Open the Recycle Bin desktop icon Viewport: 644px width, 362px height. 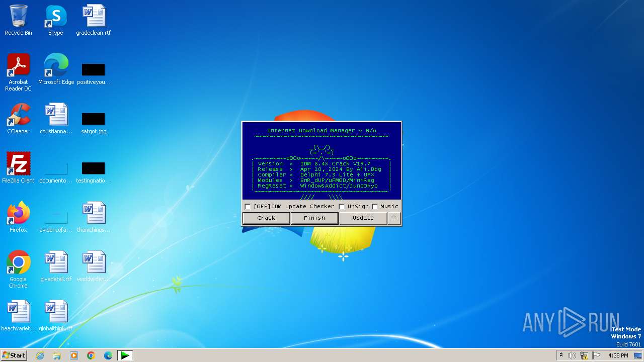coord(18,20)
